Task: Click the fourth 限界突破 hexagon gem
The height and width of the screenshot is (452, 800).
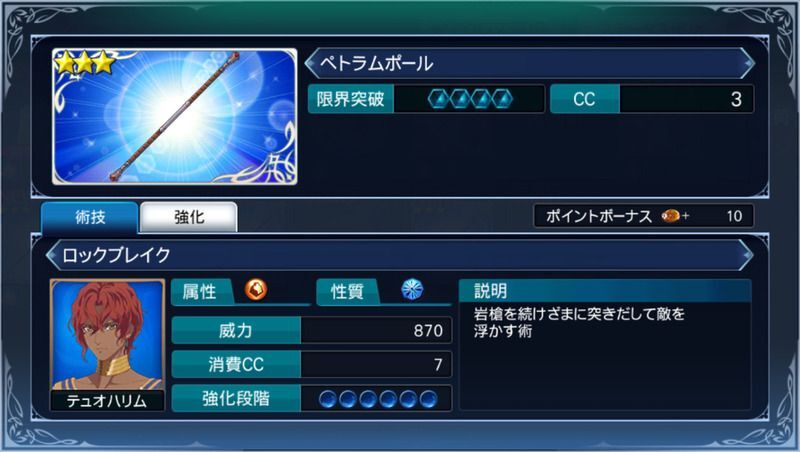Action: tap(502, 99)
